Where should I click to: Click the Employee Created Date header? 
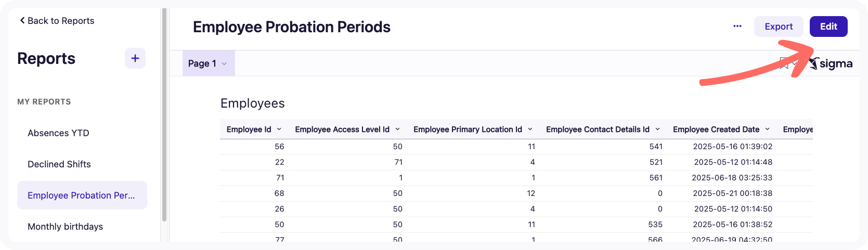[x=716, y=129]
